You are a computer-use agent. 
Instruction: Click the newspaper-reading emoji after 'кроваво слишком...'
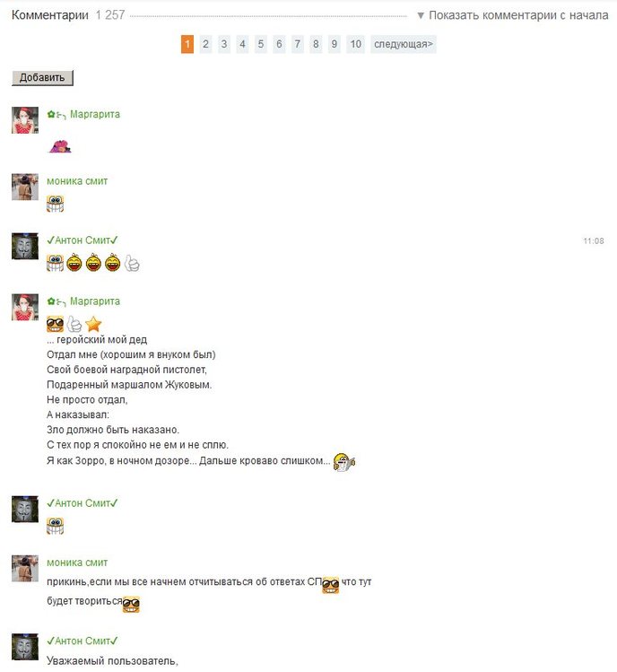[344, 462]
